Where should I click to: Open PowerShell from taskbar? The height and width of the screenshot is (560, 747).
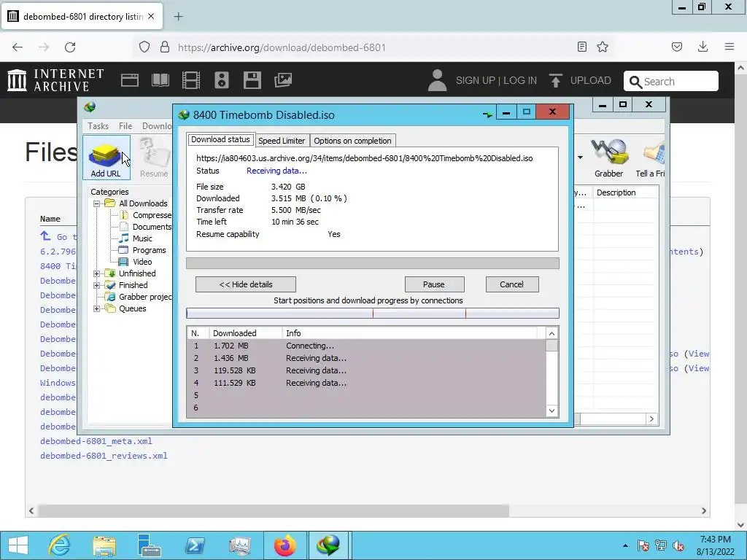click(195, 545)
